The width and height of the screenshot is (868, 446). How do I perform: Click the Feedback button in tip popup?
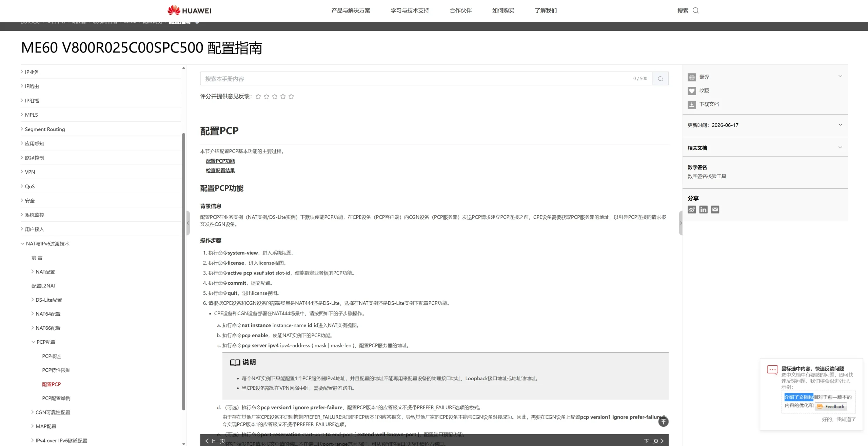pyautogui.click(x=831, y=406)
